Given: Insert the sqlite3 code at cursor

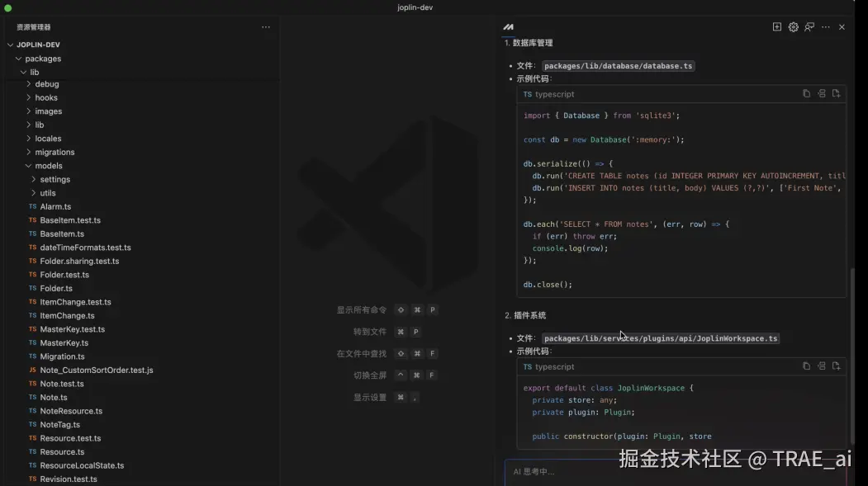Looking at the screenshot, I should point(822,94).
